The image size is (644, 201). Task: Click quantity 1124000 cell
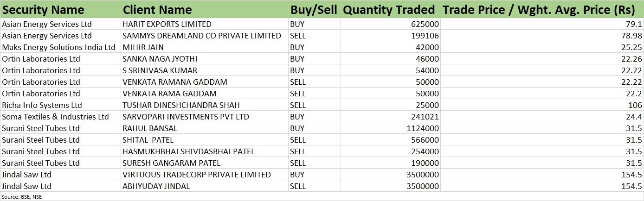(x=390, y=128)
